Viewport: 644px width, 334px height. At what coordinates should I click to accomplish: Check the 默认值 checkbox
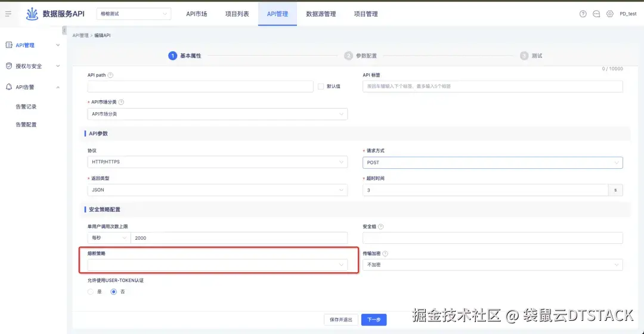pyautogui.click(x=321, y=86)
